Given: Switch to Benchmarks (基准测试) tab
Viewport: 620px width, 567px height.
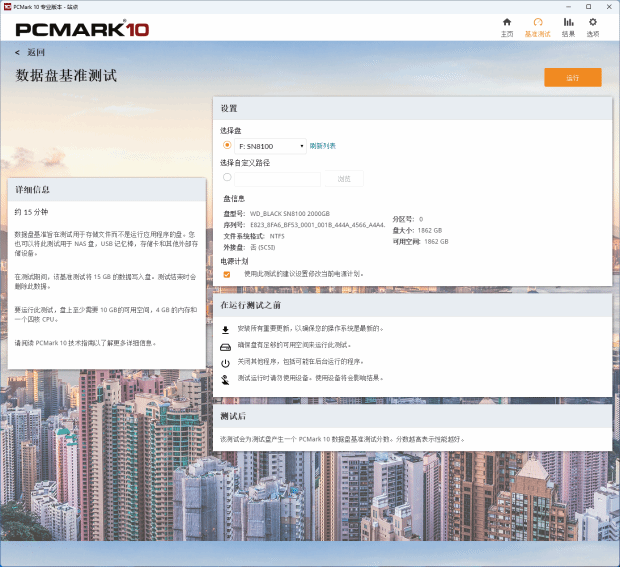Looking at the screenshot, I should [x=537, y=28].
